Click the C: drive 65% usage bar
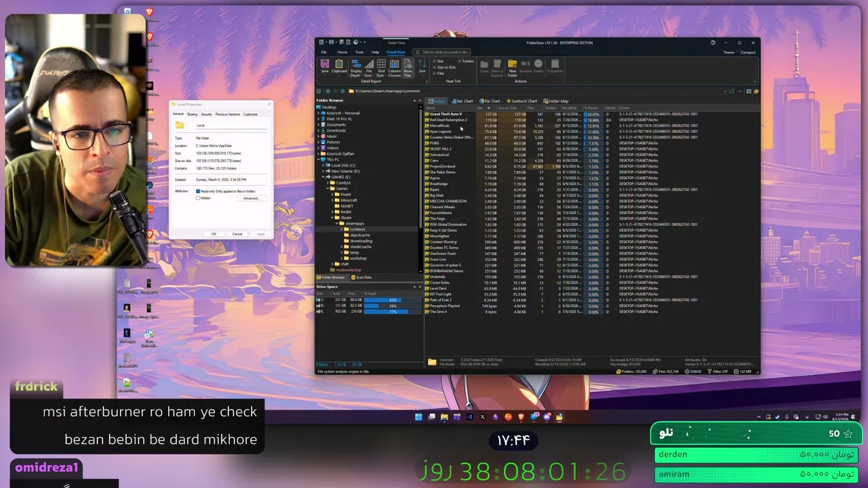Viewport: 868px width, 488px height. pyautogui.click(x=392, y=300)
